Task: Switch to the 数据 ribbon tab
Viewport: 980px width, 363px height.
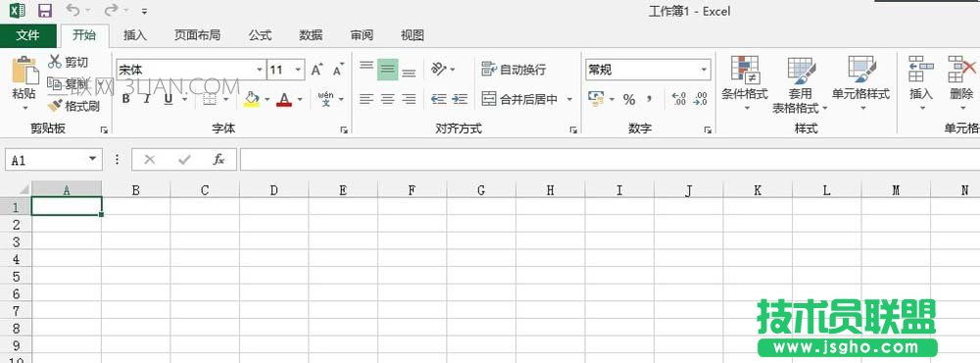Action: pyautogui.click(x=311, y=35)
